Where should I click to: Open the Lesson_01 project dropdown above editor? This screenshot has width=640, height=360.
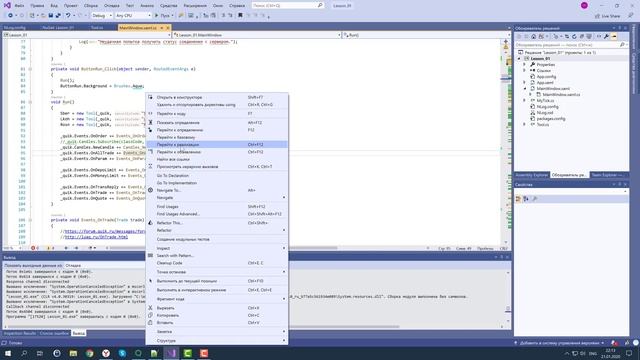87,35
